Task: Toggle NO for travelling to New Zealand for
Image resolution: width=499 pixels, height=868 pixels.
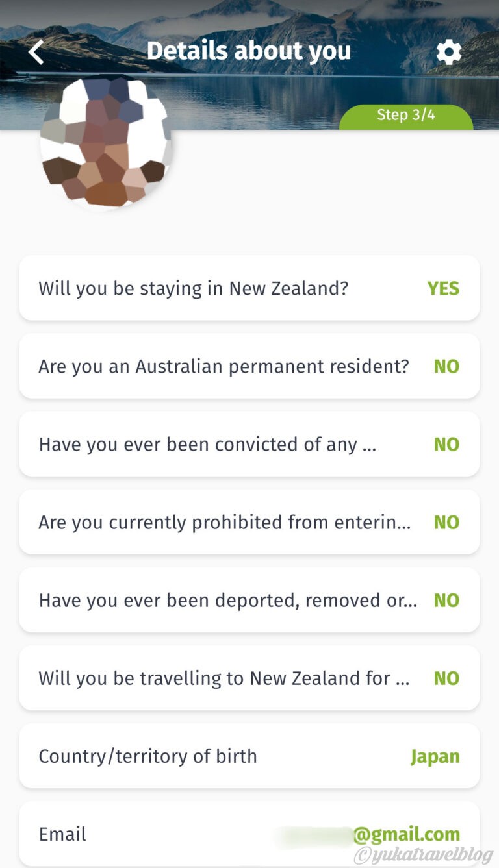Action: [446, 678]
